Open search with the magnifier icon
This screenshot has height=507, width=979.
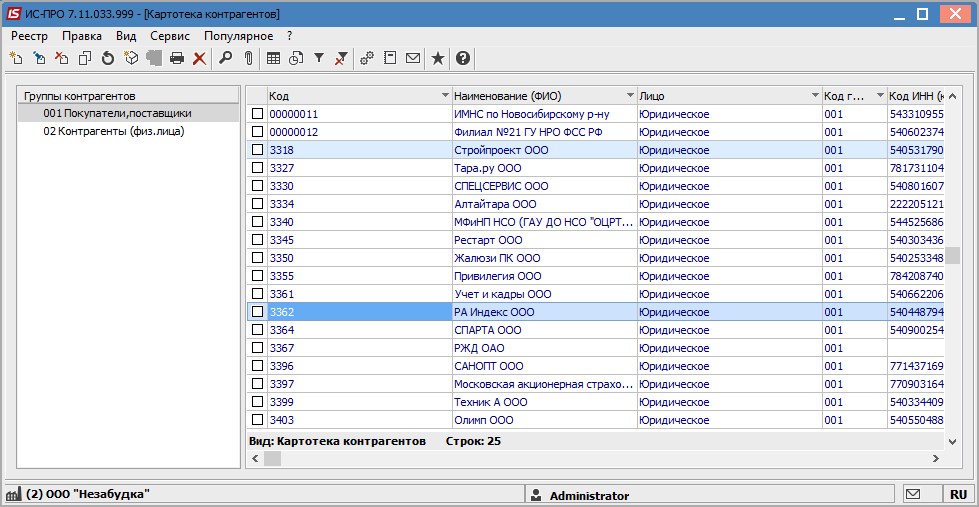[x=225, y=59]
